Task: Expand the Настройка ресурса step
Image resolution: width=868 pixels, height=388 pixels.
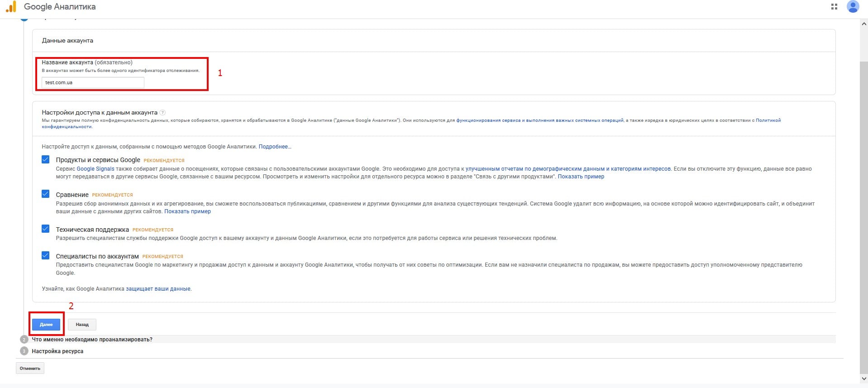Action: coord(57,351)
